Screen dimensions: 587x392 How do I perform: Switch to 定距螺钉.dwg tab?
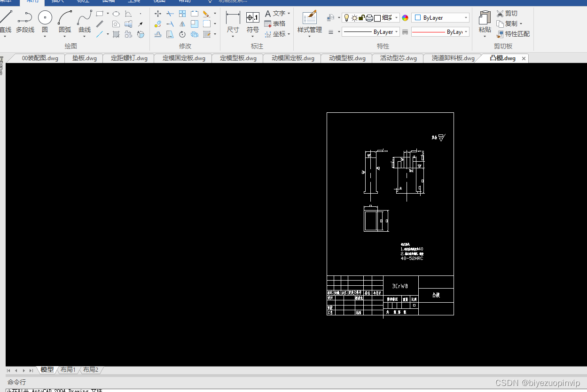[x=129, y=58]
